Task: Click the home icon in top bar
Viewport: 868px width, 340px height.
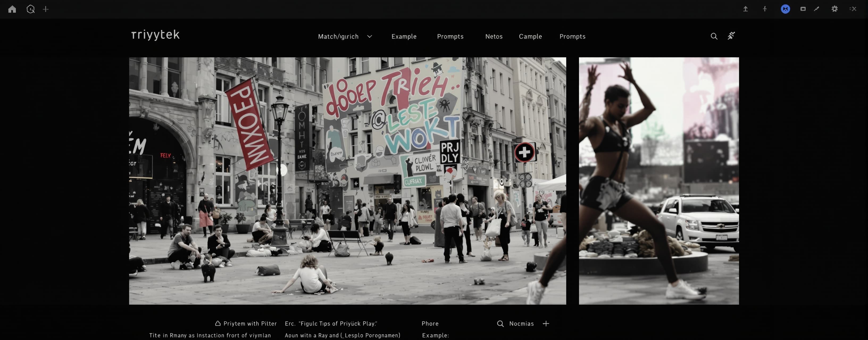Action: (x=12, y=9)
